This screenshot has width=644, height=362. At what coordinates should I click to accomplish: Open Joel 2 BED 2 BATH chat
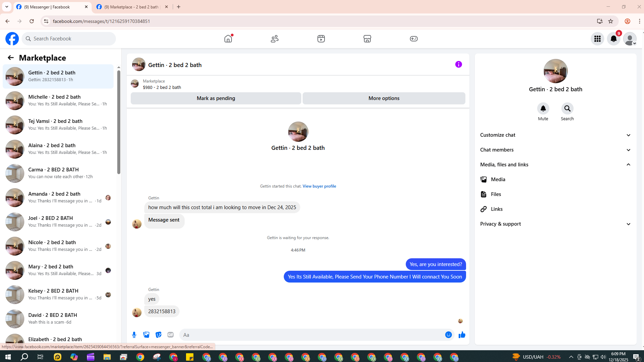(x=58, y=222)
